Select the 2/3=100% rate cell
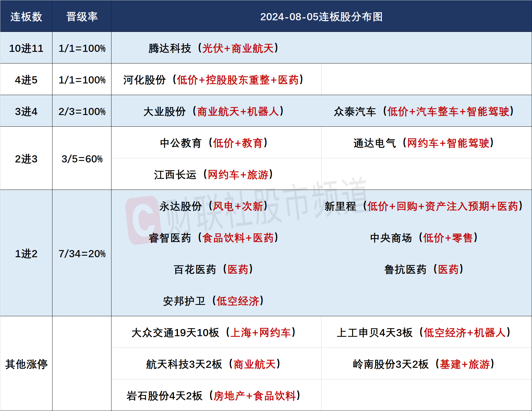The width and height of the screenshot is (532, 411). (82, 111)
